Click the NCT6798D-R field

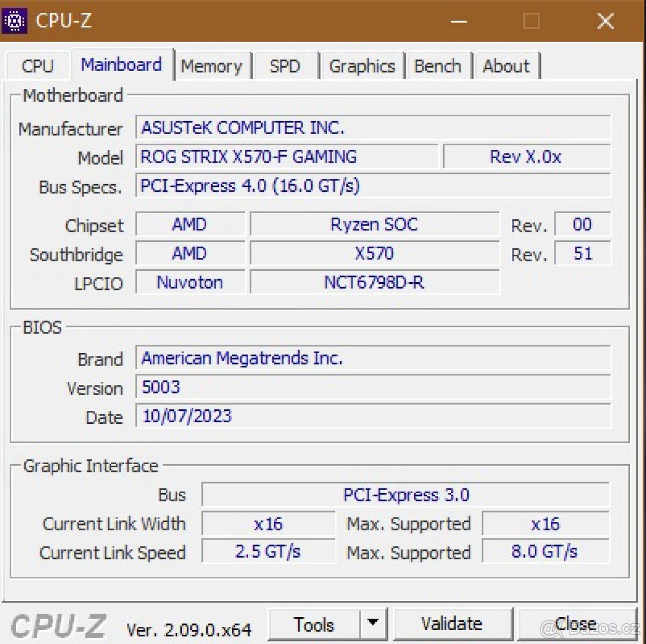point(375,282)
